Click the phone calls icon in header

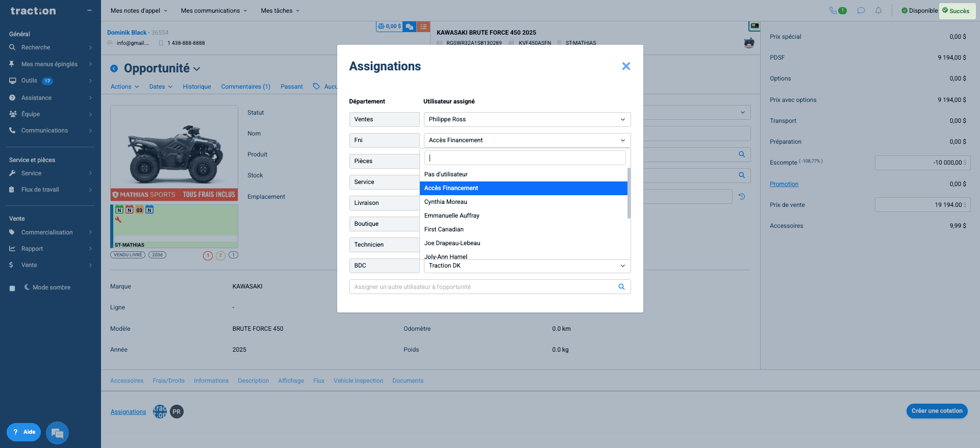click(833, 10)
